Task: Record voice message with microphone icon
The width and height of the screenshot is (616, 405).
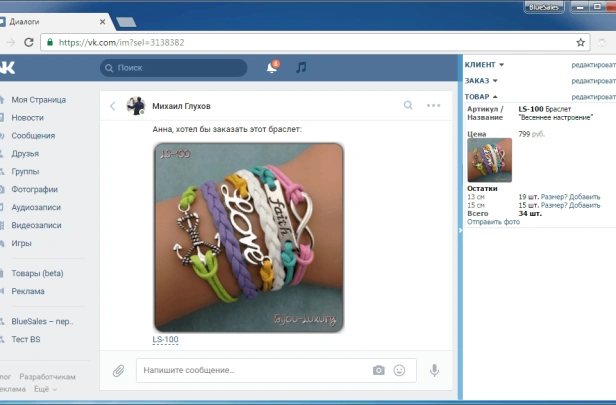Action: 434,370
